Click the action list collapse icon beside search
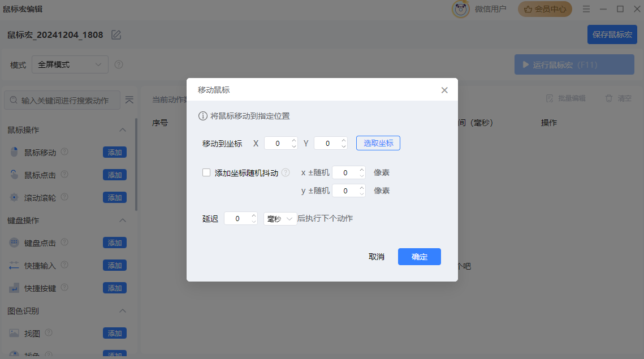644x359 pixels. [x=129, y=100]
